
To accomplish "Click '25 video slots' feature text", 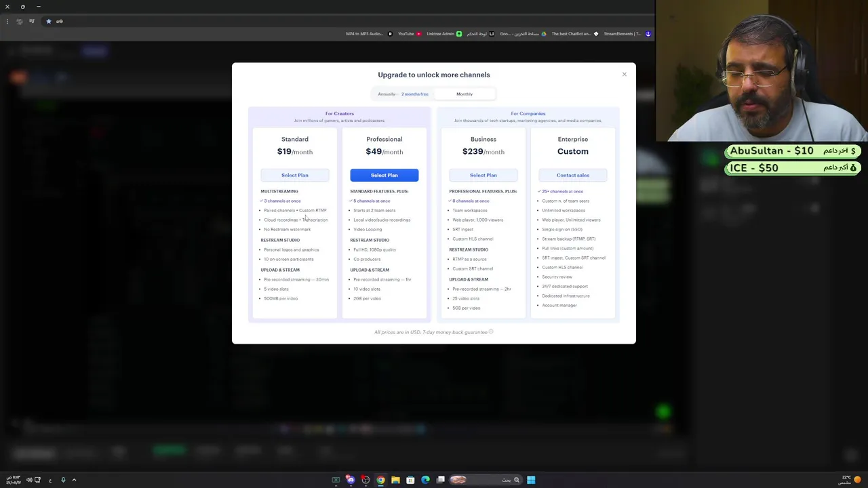I will pos(466,298).
